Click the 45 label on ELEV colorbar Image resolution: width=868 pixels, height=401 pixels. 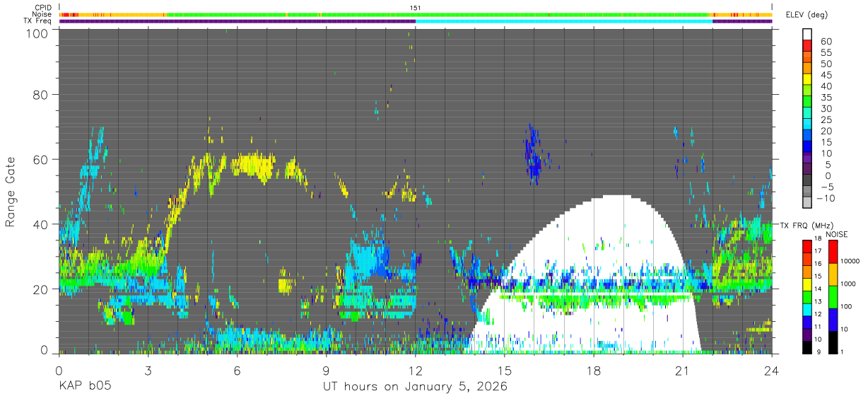(x=826, y=75)
